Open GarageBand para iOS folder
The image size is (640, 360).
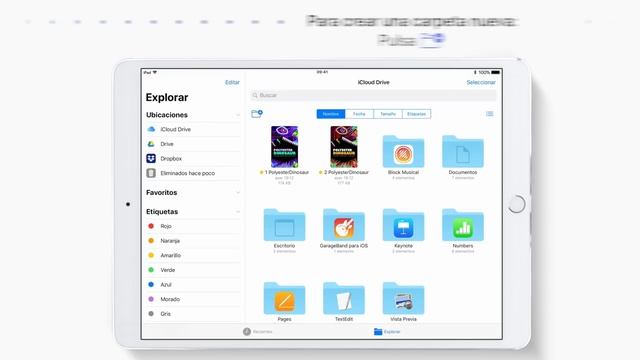pos(344,225)
